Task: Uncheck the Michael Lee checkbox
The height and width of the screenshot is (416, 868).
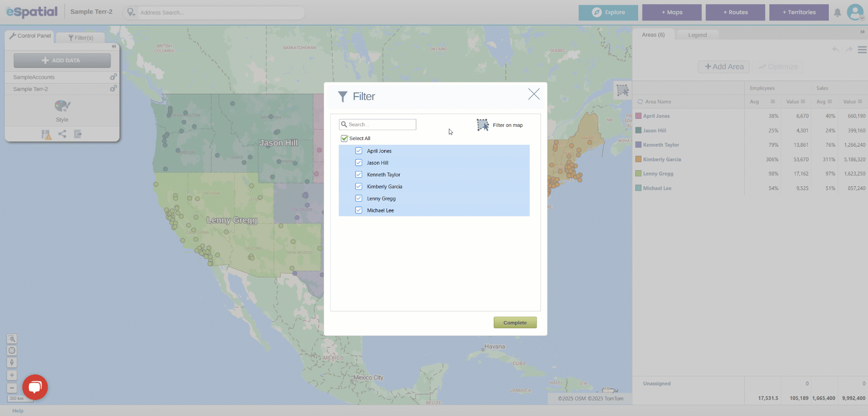Action: coord(359,210)
